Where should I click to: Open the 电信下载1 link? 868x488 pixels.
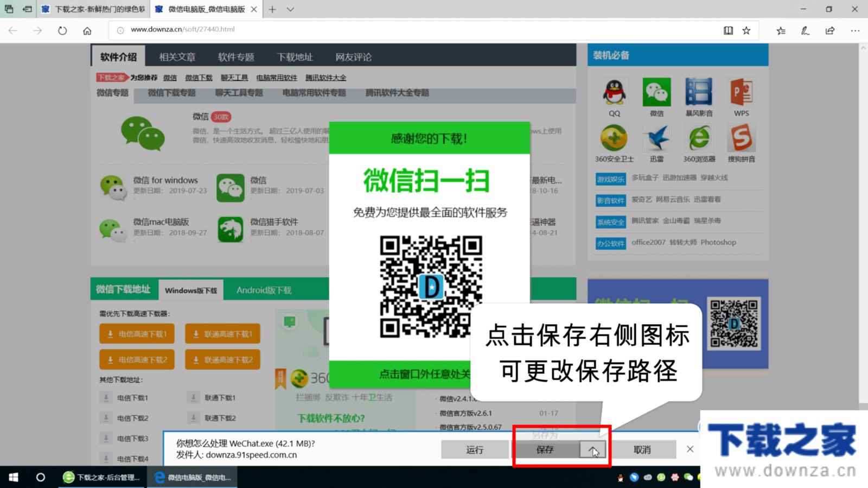coord(132,398)
